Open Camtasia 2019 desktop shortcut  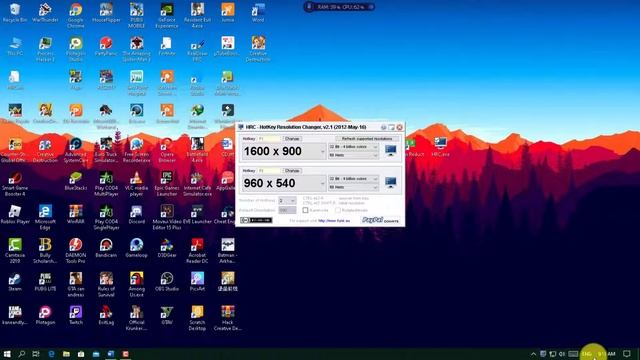click(15, 251)
